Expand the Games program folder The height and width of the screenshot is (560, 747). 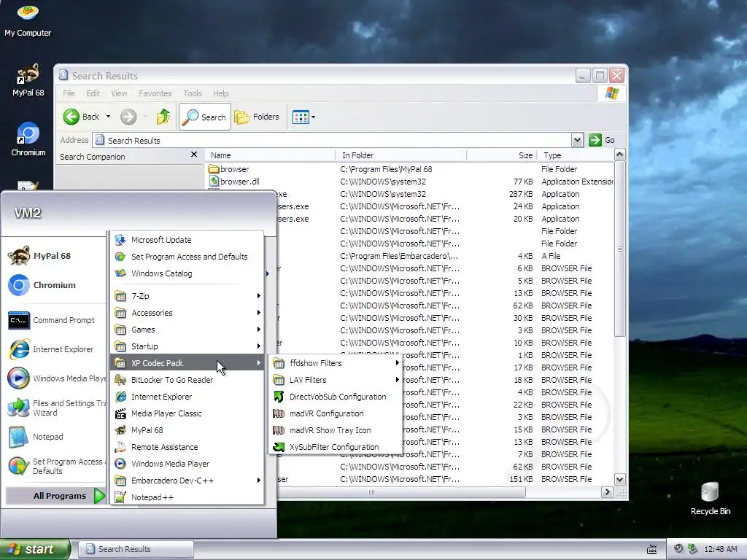[187, 330]
